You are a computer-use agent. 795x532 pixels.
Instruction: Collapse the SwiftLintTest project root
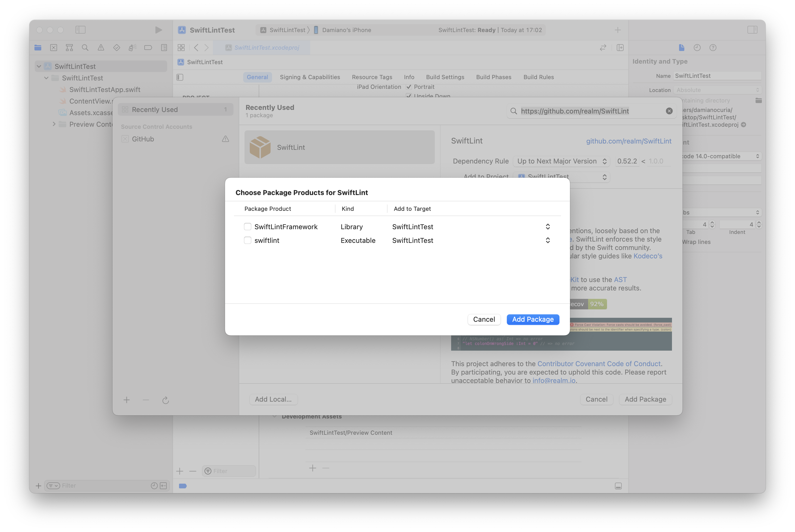point(39,66)
